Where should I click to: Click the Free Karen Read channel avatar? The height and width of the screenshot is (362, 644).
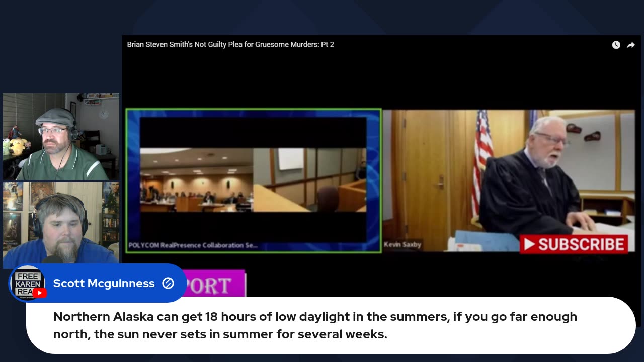(x=28, y=284)
